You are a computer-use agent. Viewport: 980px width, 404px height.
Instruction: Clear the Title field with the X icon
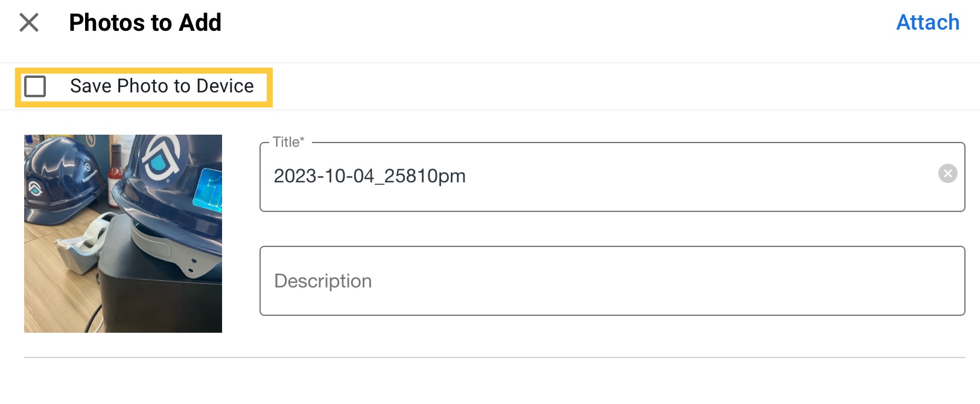[947, 174]
